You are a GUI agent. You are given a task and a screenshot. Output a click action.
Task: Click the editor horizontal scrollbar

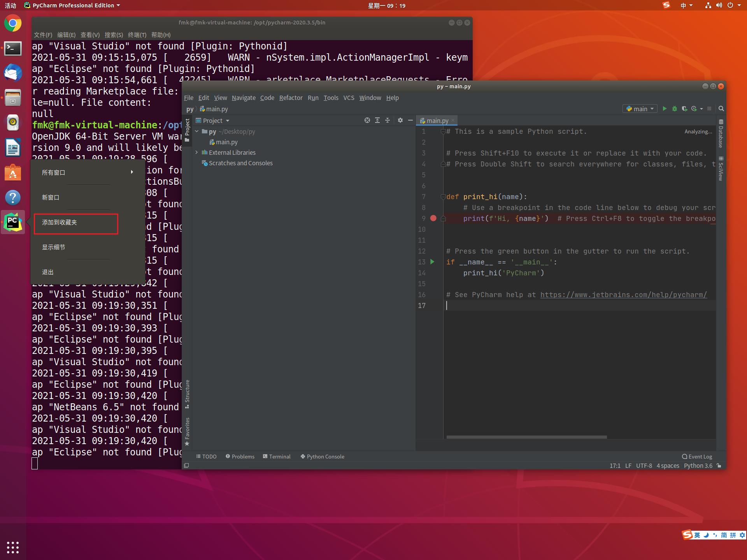point(526,437)
